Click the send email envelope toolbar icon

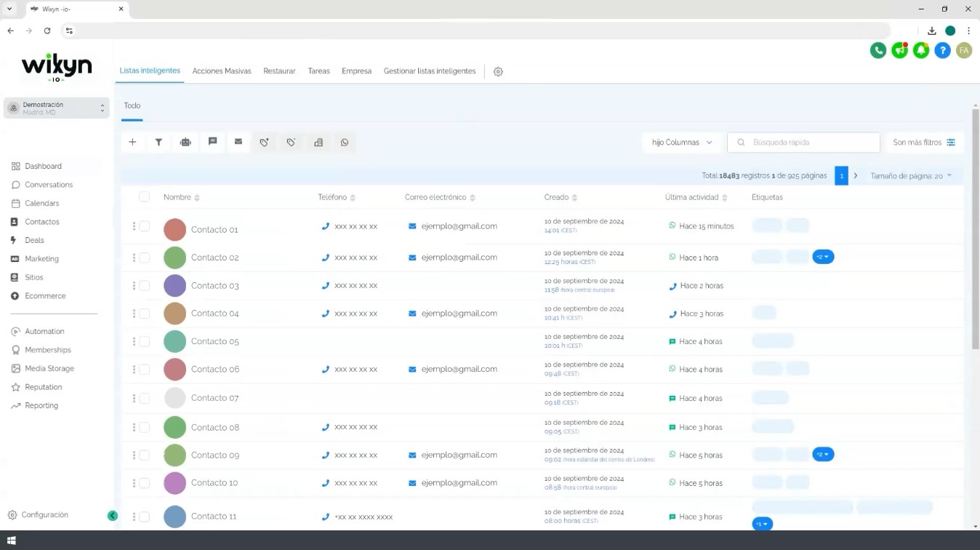click(x=238, y=142)
